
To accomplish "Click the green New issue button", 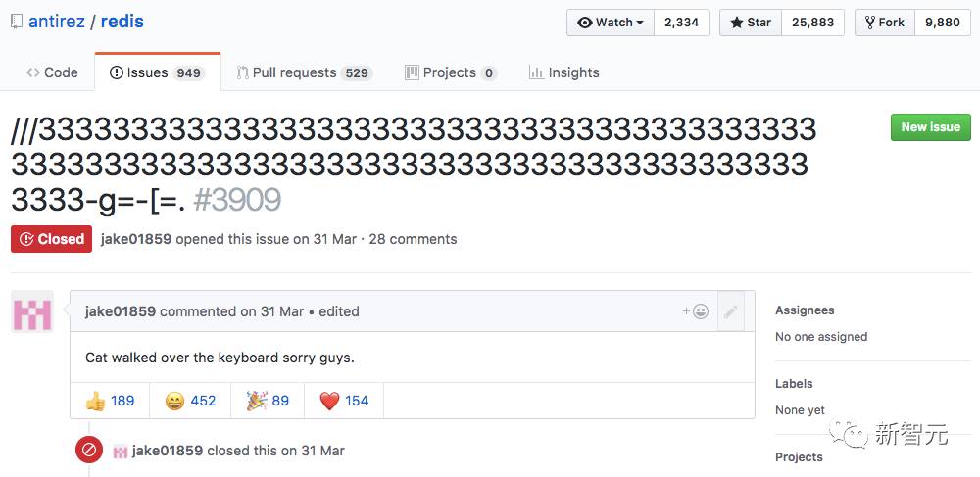I will (x=930, y=127).
